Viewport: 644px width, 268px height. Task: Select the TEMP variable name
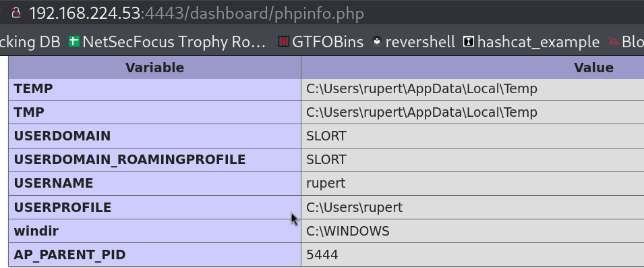tap(34, 89)
